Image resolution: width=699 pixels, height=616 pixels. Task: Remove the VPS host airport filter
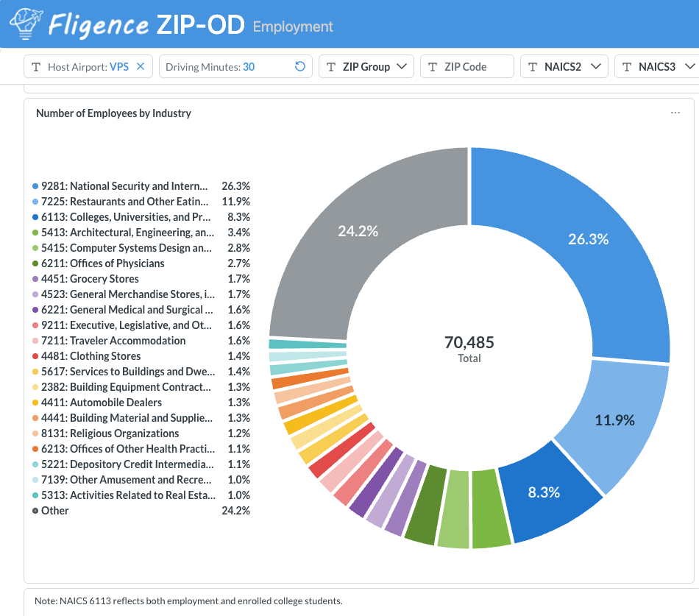(x=141, y=66)
